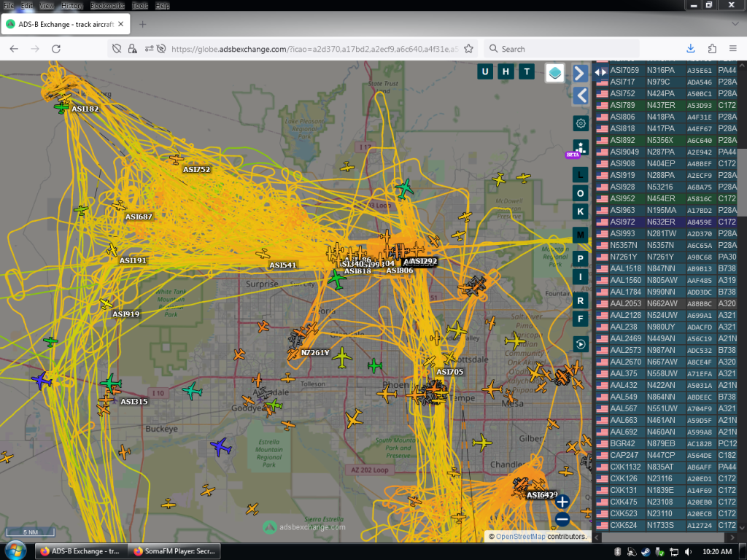
Task: Toggle the M multiselect button
Action: (x=580, y=235)
